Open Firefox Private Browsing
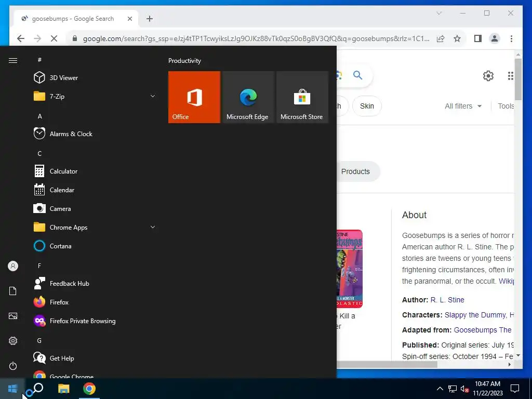The image size is (532, 399). (x=95, y=321)
